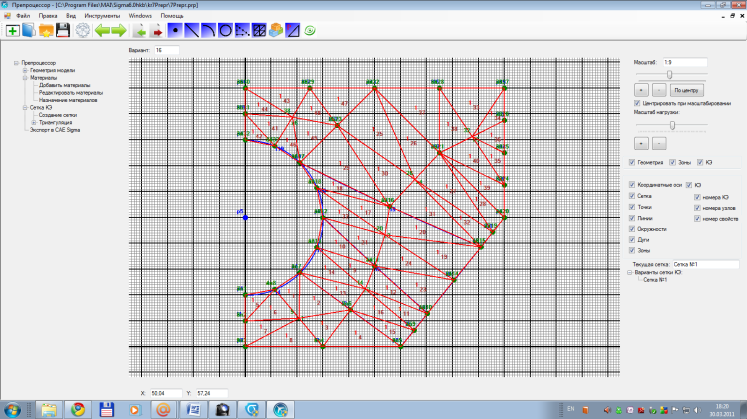Click the colored cubes materials icon
Screen dimensions: 747x419
coord(276,30)
